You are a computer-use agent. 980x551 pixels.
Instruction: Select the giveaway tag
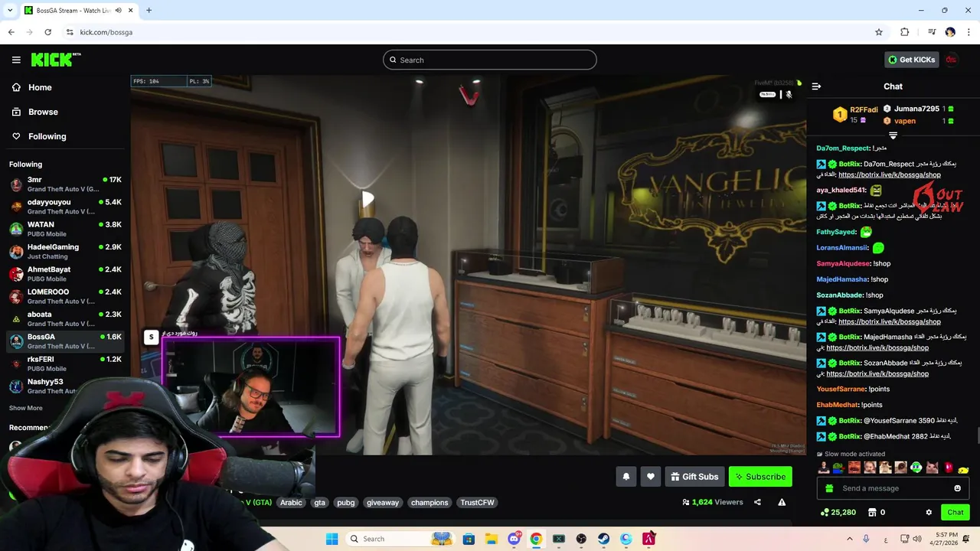click(382, 502)
